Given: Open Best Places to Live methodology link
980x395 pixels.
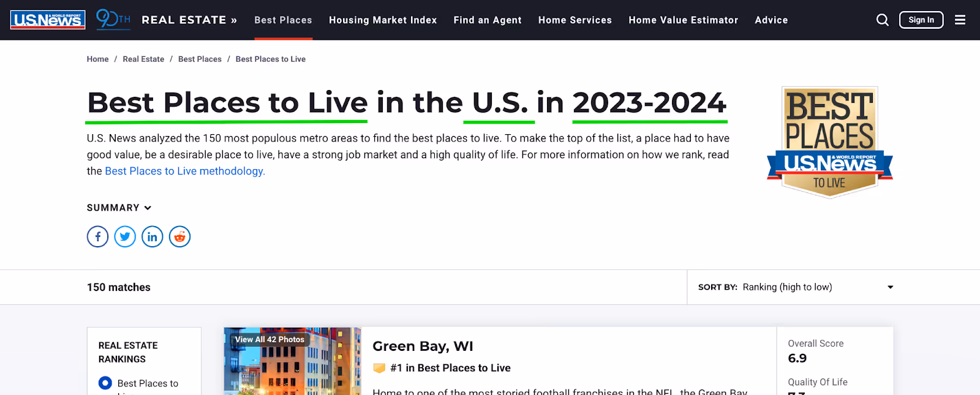Looking at the screenshot, I should point(185,171).
